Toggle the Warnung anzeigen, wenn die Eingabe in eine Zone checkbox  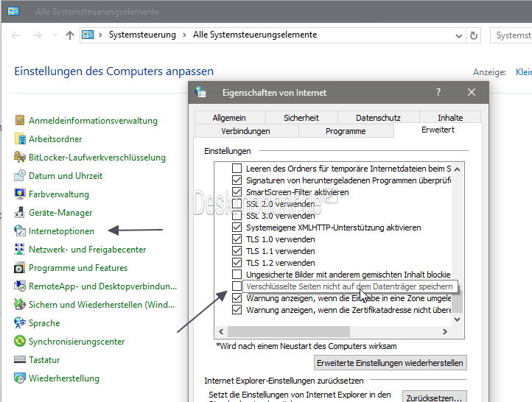coord(237,298)
